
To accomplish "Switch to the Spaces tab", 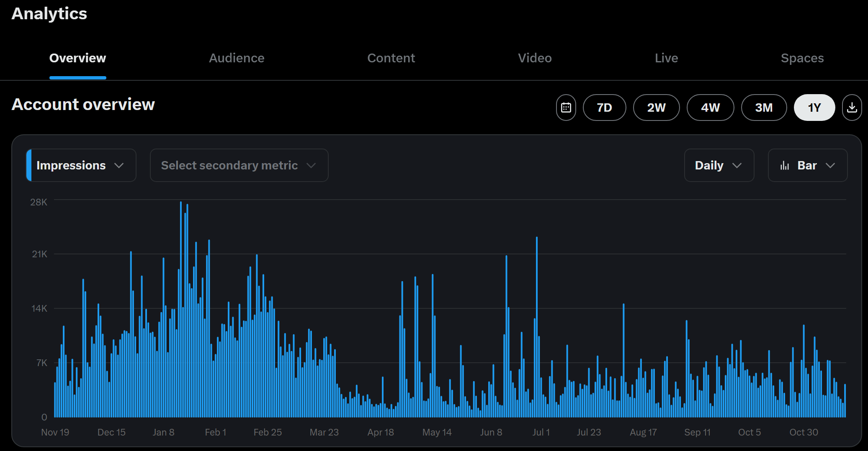I will 802,58.
